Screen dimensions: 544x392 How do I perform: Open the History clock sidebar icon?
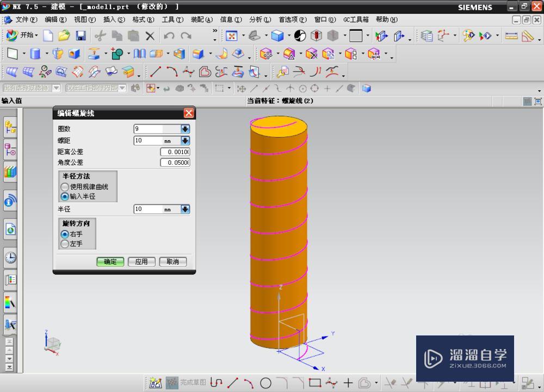[10, 258]
